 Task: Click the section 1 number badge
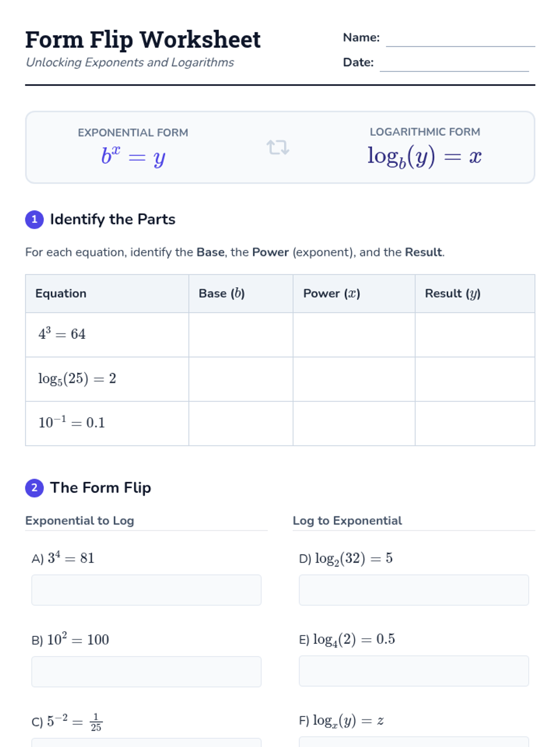coord(34,219)
